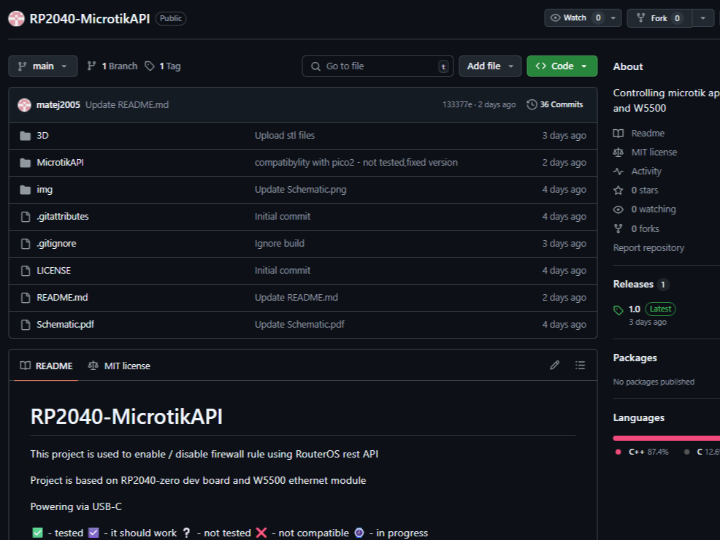Click the branch icon next to 1 Branch

[91, 66]
